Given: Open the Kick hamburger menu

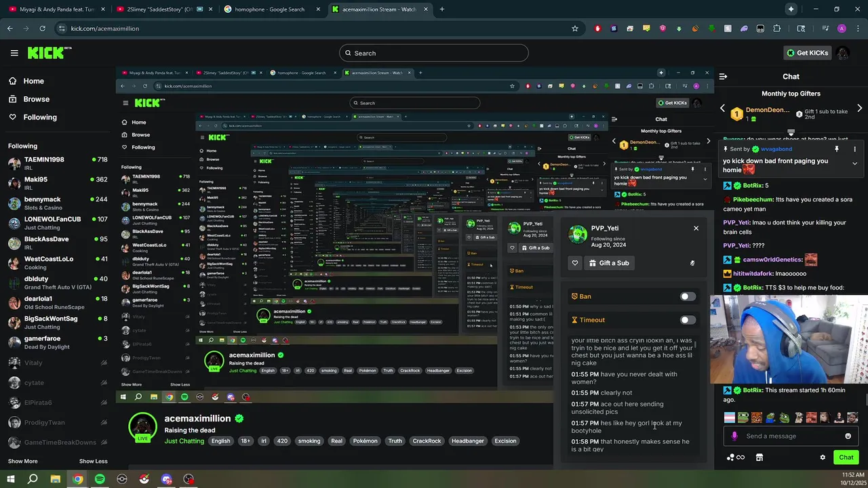Looking at the screenshot, I should pyautogui.click(x=14, y=53).
